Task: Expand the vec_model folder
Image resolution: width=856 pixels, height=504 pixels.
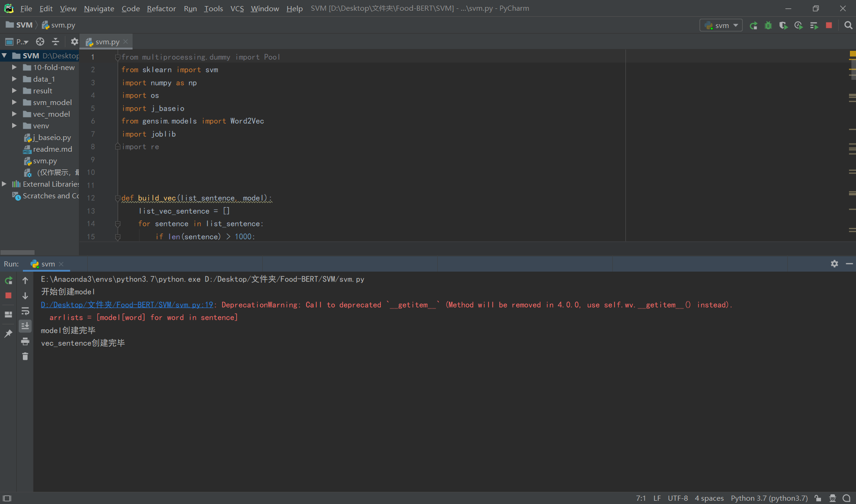Action: click(x=14, y=114)
